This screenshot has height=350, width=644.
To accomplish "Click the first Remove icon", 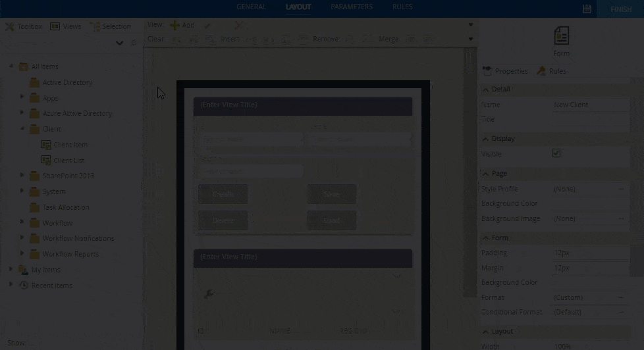I will pos(349,39).
